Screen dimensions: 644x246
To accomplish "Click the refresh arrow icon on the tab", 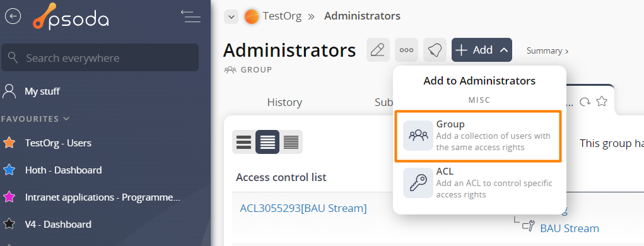I will pos(585,102).
